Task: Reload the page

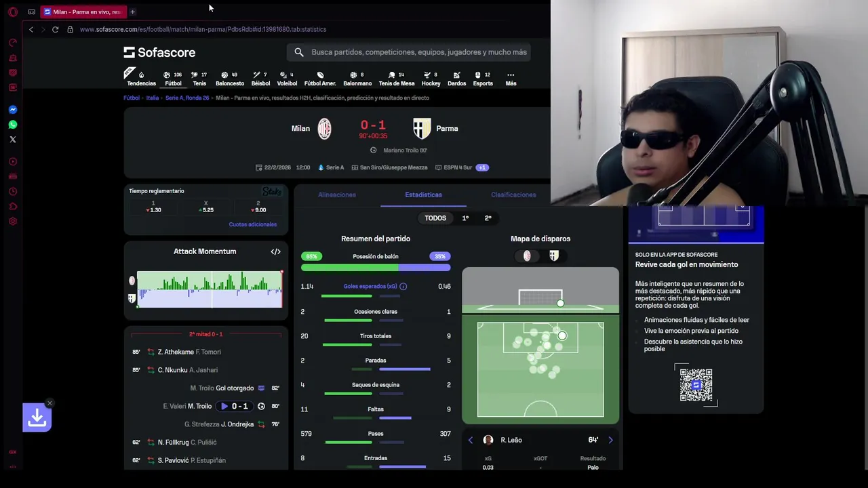Action: point(55,29)
